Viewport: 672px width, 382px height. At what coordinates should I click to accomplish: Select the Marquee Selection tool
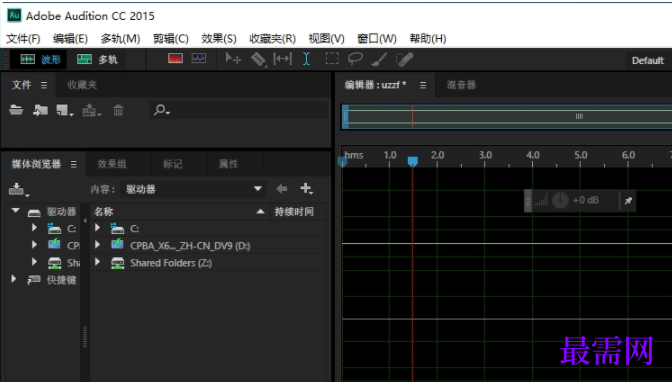332,58
